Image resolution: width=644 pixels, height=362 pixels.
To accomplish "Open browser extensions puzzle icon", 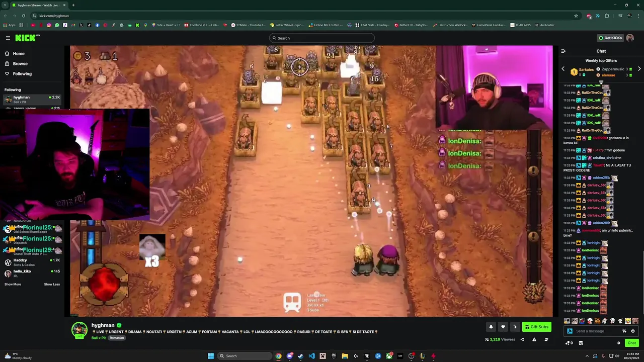I will (607, 16).
